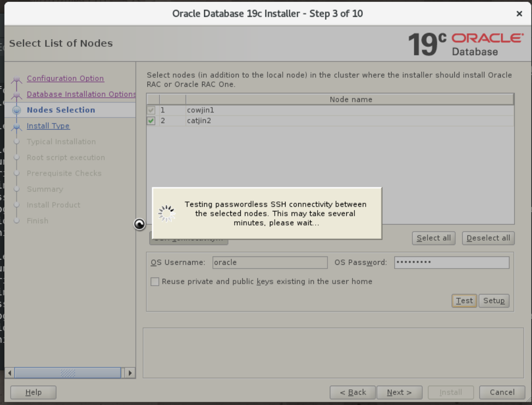This screenshot has width=532, height=405.
Task: Click the Configuration Option step marker icon
Action: tap(16, 79)
